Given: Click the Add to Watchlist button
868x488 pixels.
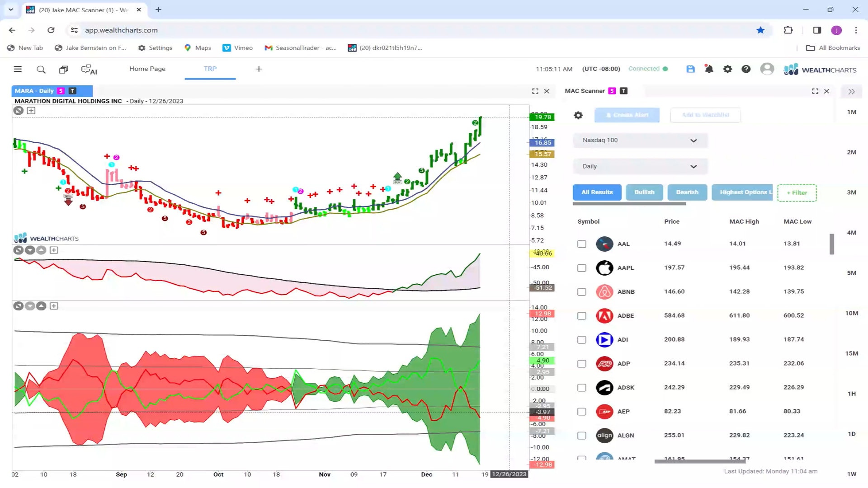Looking at the screenshot, I should (705, 115).
